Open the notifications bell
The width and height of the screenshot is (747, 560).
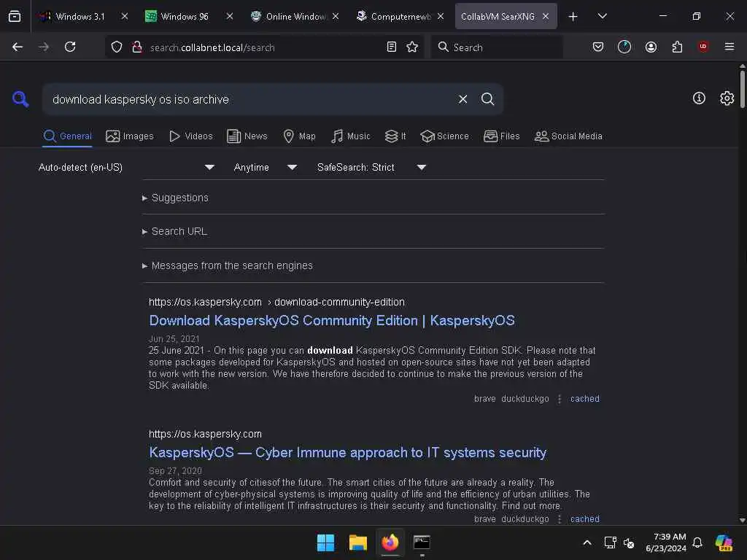(697, 542)
